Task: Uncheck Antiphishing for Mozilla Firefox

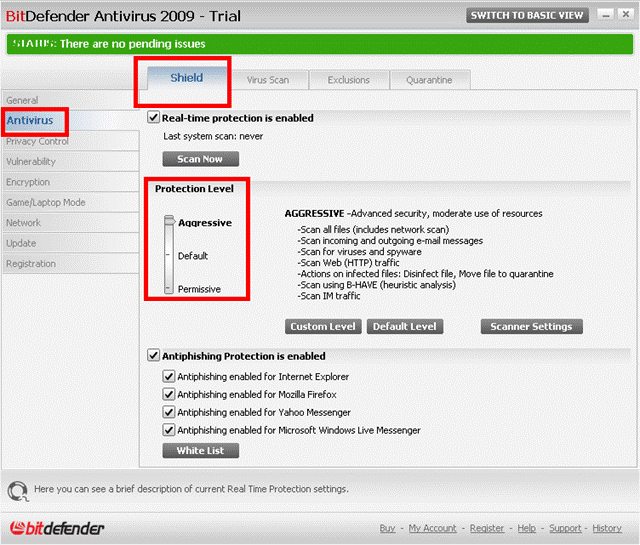Action: click(x=169, y=395)
